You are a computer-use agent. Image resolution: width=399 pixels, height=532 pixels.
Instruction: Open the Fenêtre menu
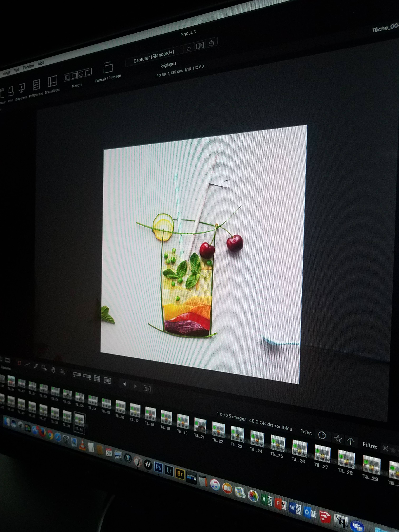coord(28,67)
